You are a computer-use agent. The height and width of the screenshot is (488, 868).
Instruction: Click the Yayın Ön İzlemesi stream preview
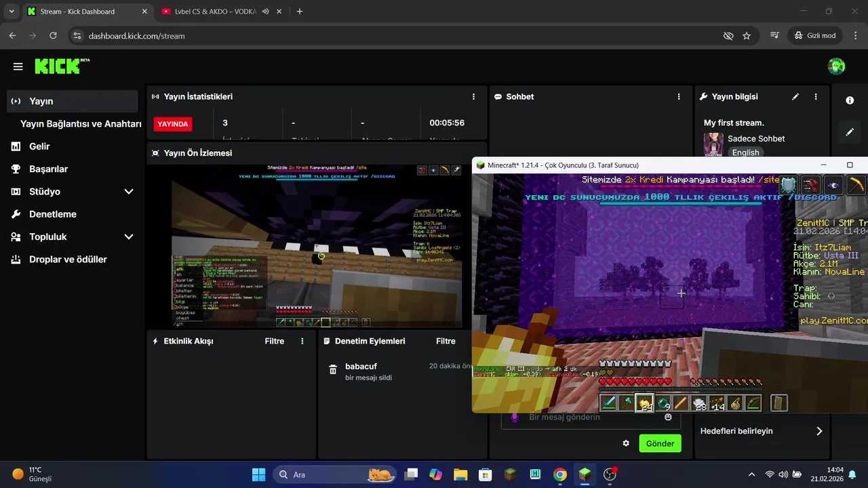click(317, 246)
